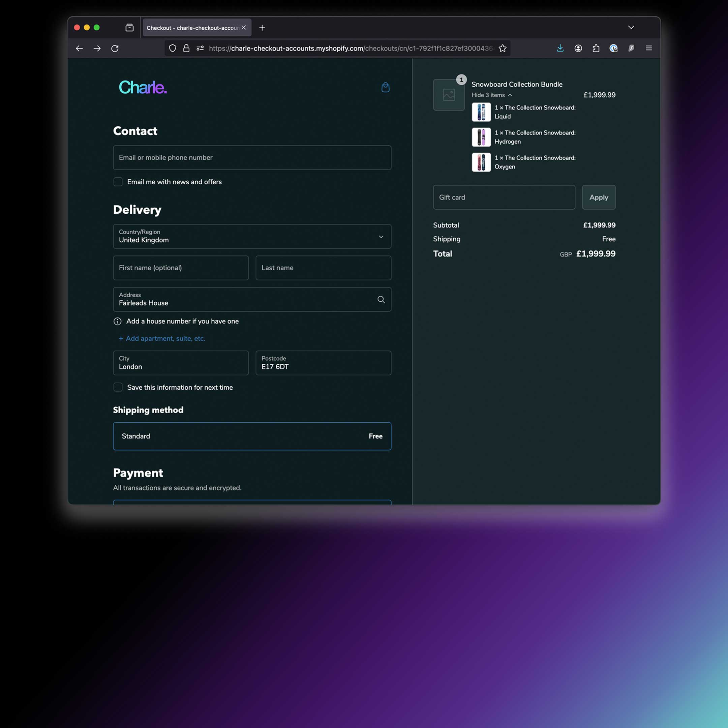Select the Standard free shipping option

[252, 436]
